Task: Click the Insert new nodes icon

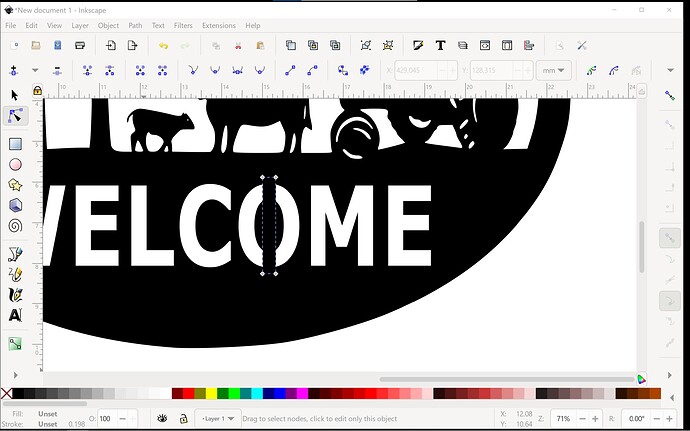Action: (14, 70)
